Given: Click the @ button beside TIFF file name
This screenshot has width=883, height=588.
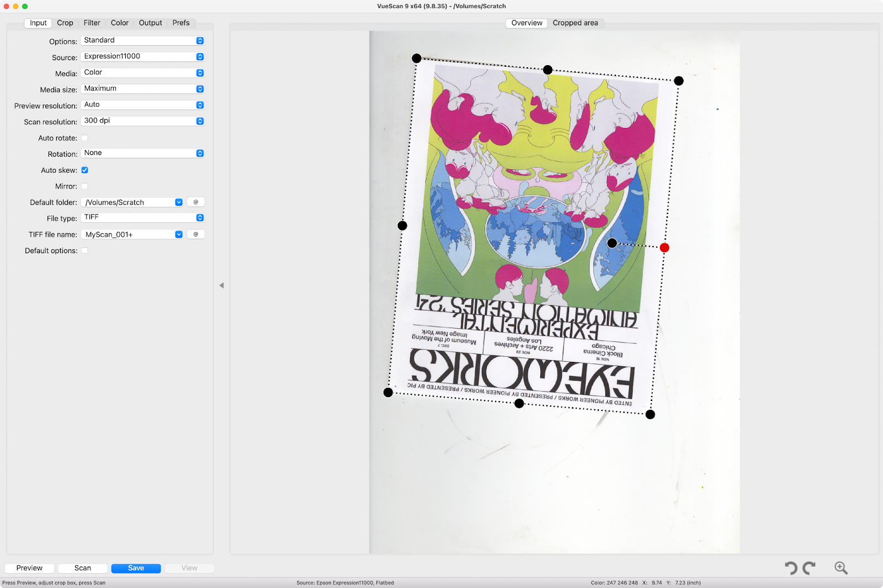Looking at the screenshot, I should pos(196,234).
